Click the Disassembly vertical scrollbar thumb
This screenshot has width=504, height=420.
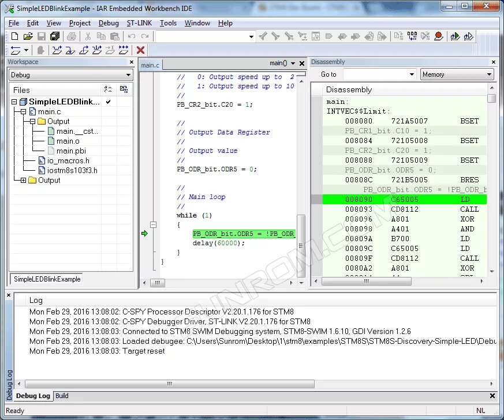point(491,98)
